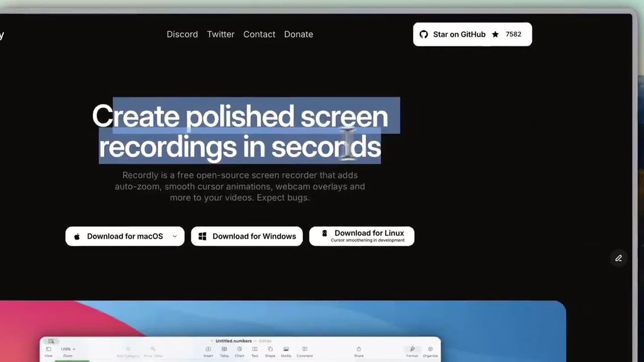Click the star icon beside 7582

tap(495, 34)
